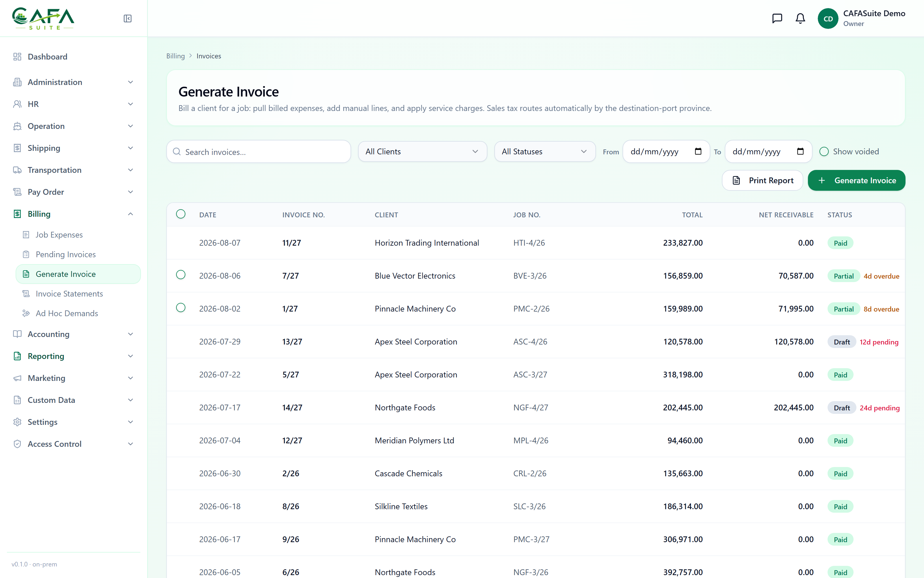The height and width of the screenshot is (578, 924).
Task: Click the Administration building icon
Action: coord(17,82)
